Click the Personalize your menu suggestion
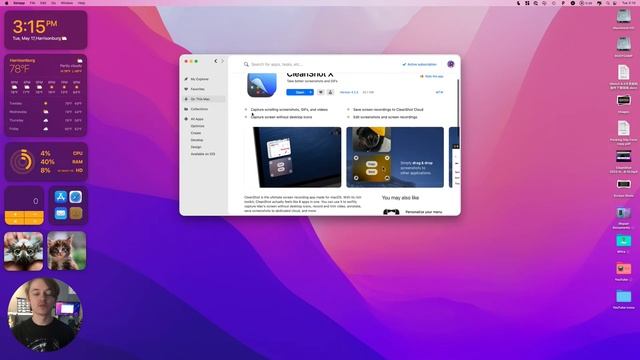This screenshot has height=360, width=640. point(423,212)
